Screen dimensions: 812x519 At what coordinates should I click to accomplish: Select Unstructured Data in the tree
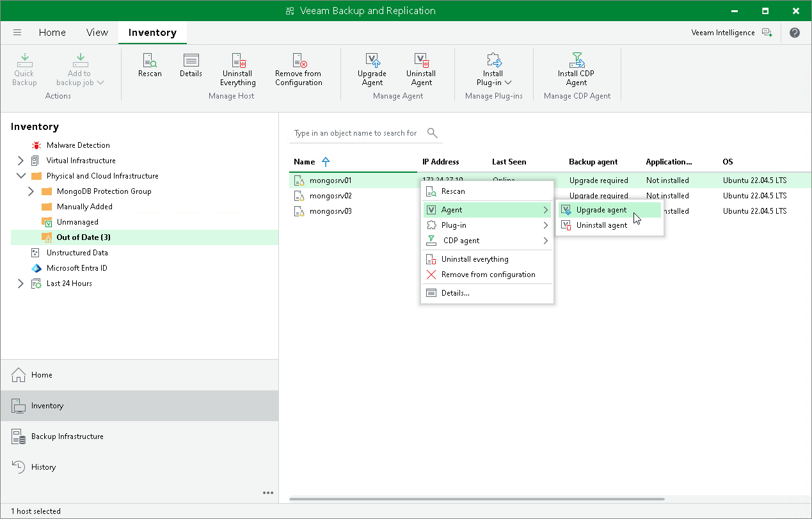(77, 253)
